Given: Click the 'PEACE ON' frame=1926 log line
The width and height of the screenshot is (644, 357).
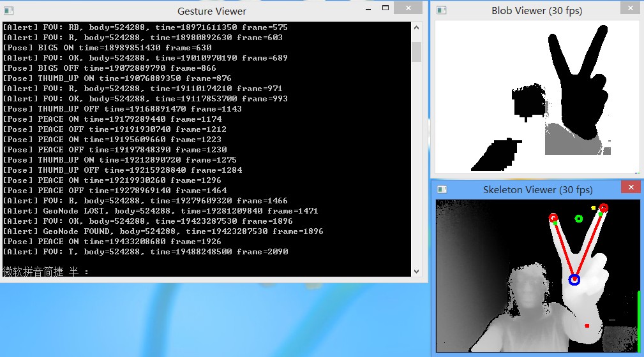Looking at the screenshot, I should (112, 242).
